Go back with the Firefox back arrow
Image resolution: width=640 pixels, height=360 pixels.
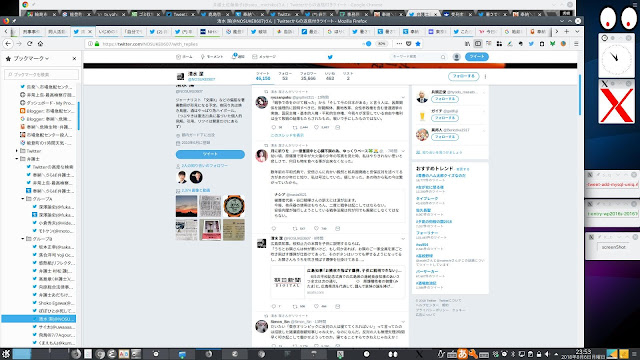tap(8, 44)
